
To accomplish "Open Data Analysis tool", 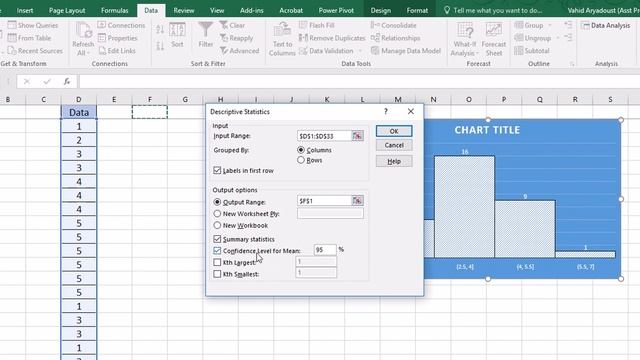I will 606,25.
